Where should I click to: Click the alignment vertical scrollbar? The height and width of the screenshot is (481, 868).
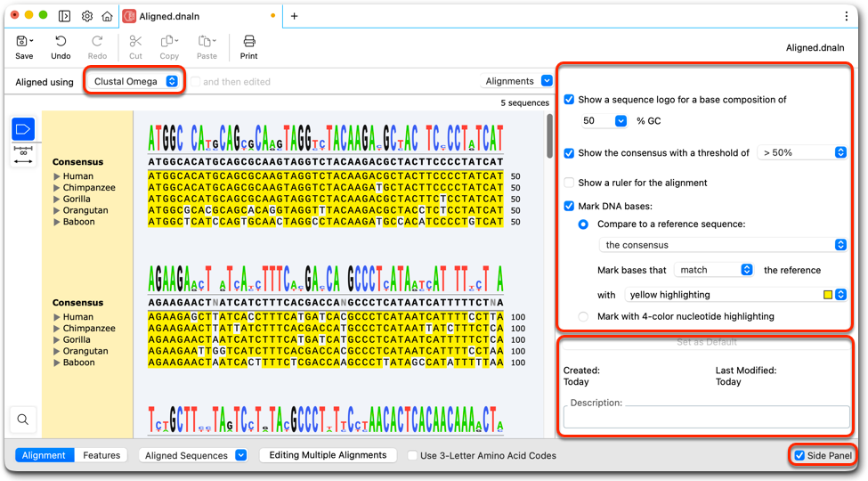(549, 135)
